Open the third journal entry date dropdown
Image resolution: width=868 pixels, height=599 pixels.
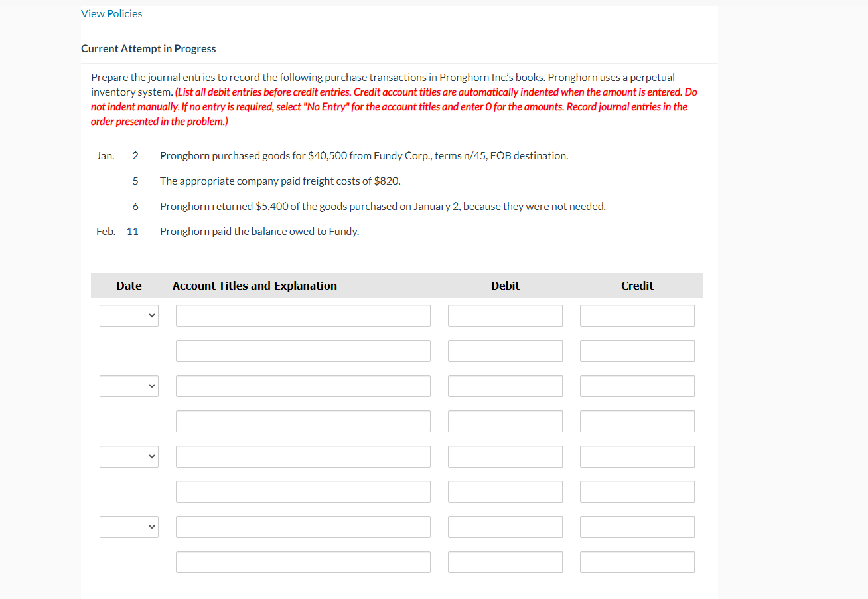[129, 456]
